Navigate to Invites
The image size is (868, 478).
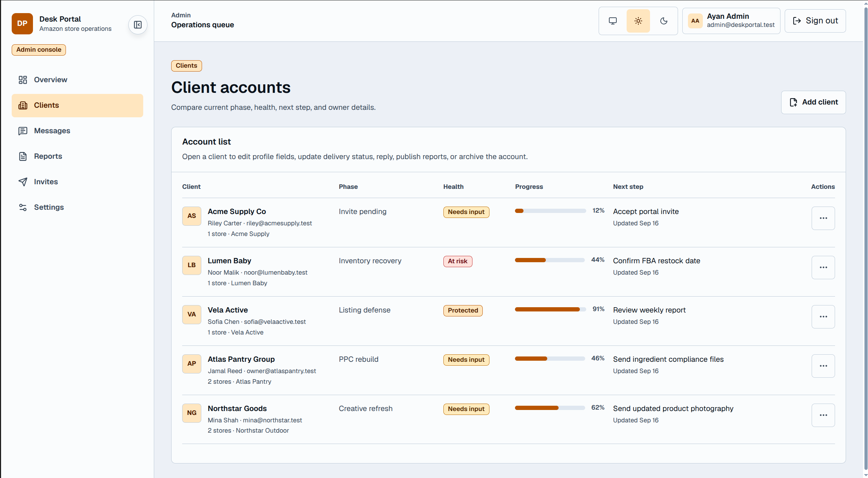(77, 182)
